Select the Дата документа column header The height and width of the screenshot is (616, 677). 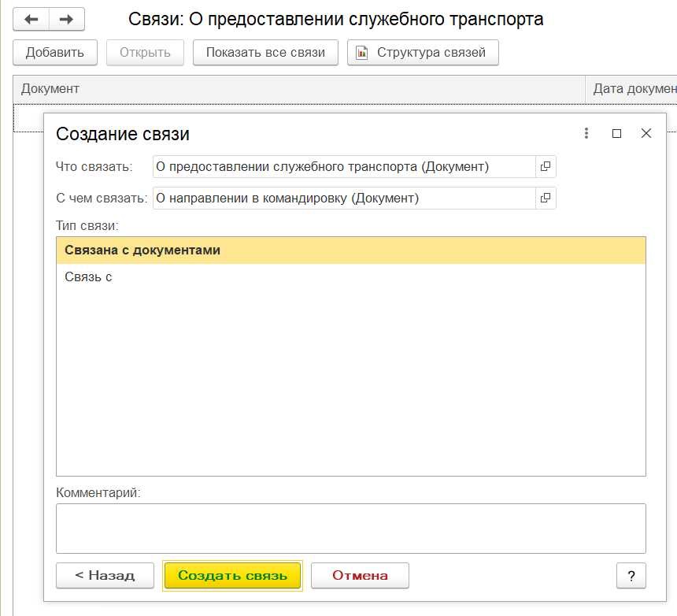[x=631, y=89]
